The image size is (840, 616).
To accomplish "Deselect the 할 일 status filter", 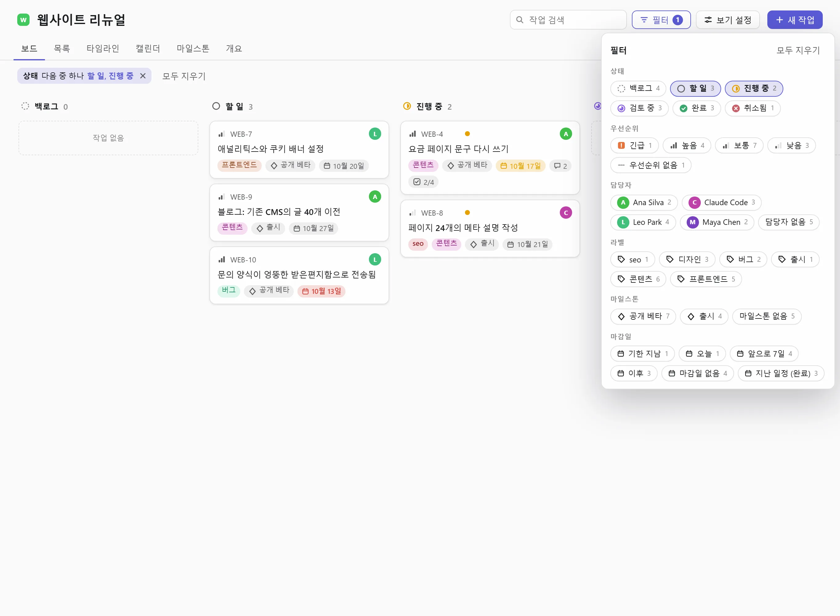I will 695,88.
